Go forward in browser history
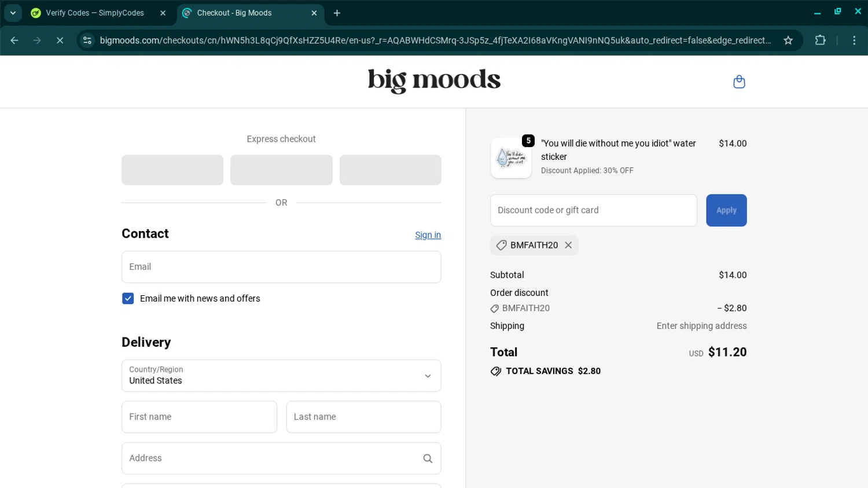The width and height of the screenshot is (868, 488). (37, 40)
